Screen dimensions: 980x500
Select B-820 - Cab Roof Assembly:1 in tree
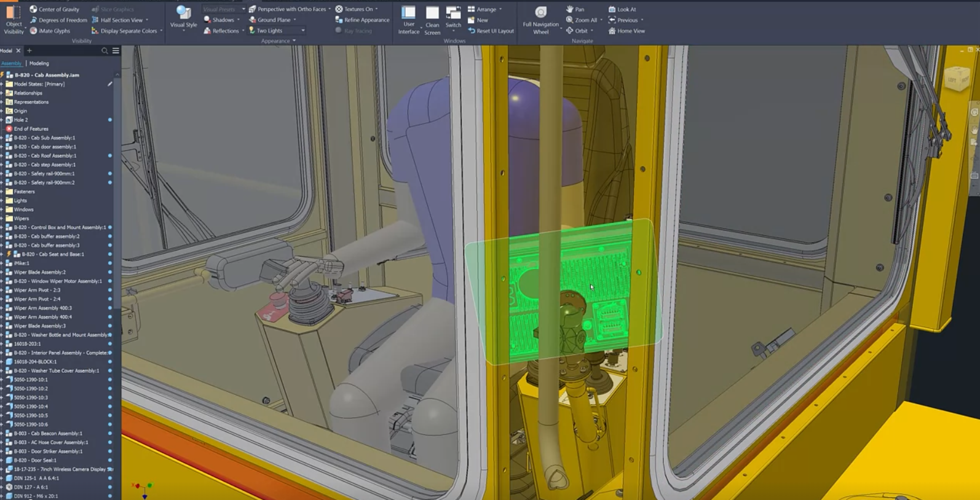[x=45, y=156]
